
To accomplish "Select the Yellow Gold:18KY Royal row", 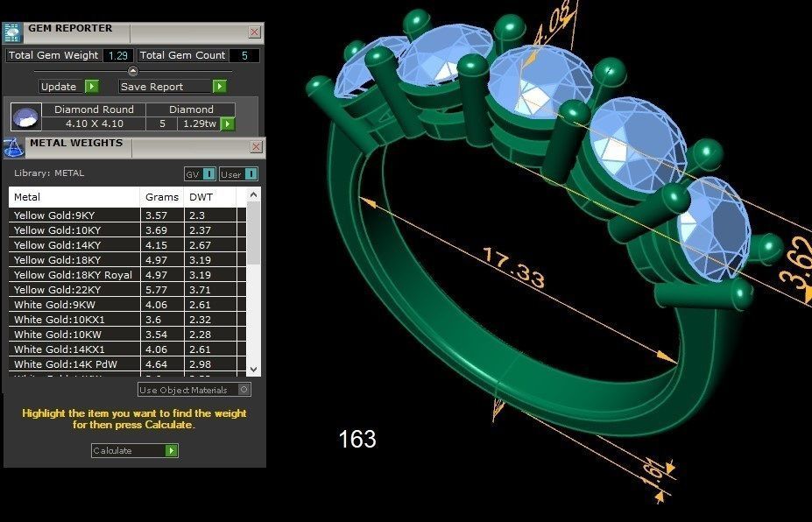I will pyautogui.click(x=127, y=275).
